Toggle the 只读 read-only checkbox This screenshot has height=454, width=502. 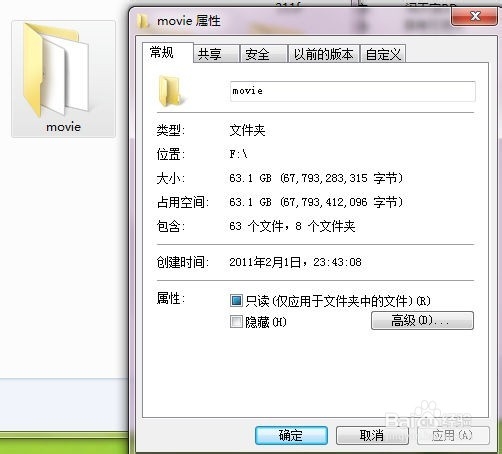(x=236, y=300)
